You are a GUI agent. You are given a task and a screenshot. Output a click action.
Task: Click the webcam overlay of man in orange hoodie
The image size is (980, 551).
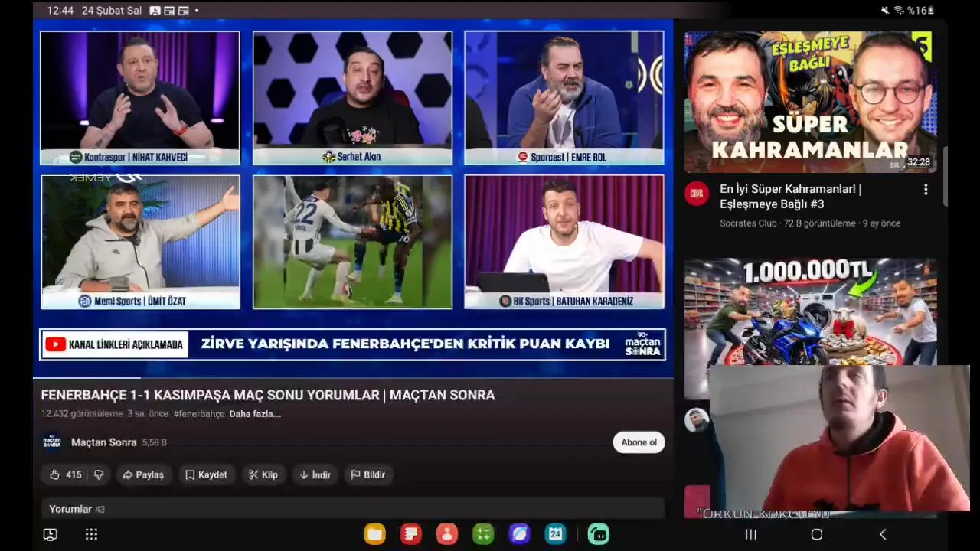click(x=839, y=438)
